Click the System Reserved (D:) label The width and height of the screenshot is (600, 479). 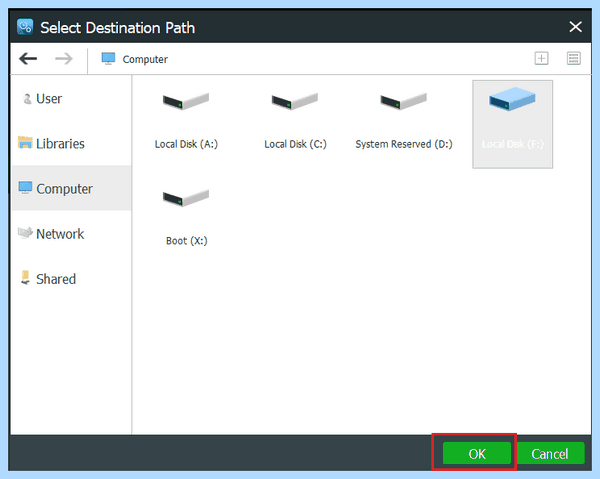tap(404, 144)
